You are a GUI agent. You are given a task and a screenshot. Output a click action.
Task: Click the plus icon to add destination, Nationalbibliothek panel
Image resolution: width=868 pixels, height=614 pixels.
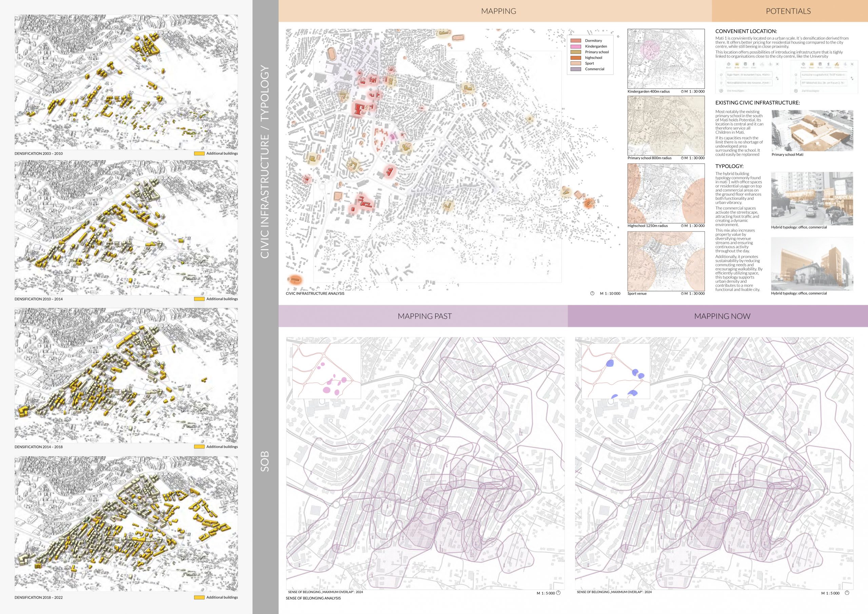[x=721, y=91]
